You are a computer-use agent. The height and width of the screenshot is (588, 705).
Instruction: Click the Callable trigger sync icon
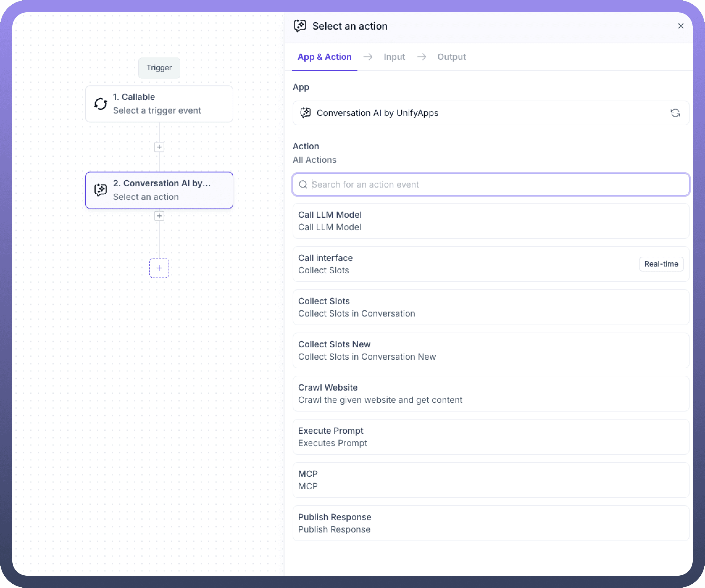click(x=100, y=104)
